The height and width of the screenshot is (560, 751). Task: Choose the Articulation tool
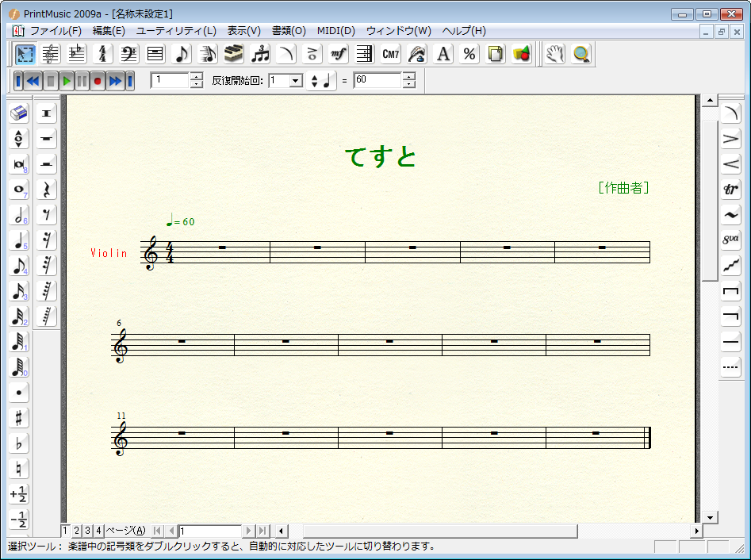click(x=312, y=54)
